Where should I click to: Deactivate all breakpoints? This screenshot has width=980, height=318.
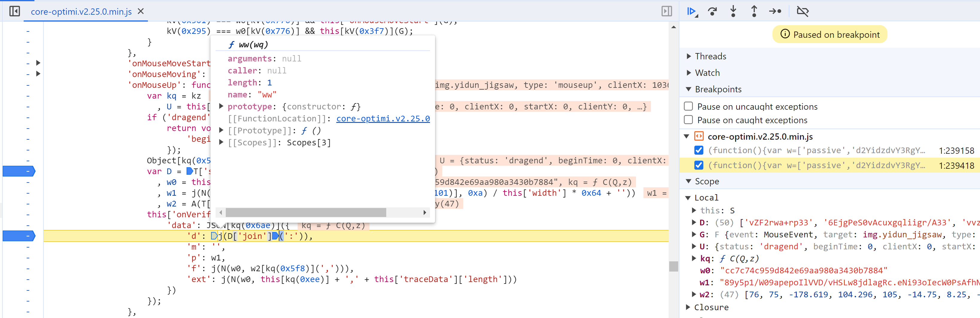(803, 11)
